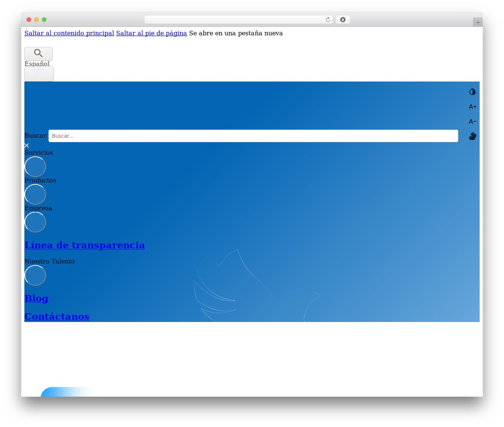The image size is (504, 427).
Task: Reload the page with browser refresh icon
Action: [x=328, y=20]
